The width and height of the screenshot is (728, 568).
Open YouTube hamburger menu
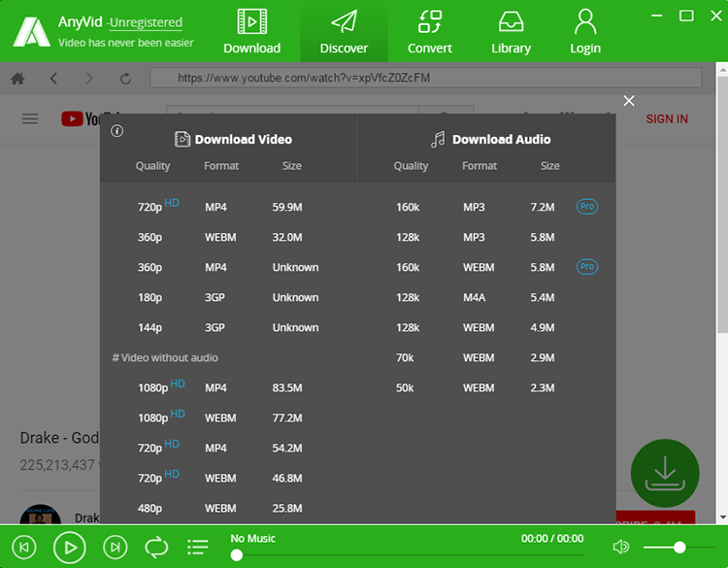pyautogui.click(x=30, y=118)
